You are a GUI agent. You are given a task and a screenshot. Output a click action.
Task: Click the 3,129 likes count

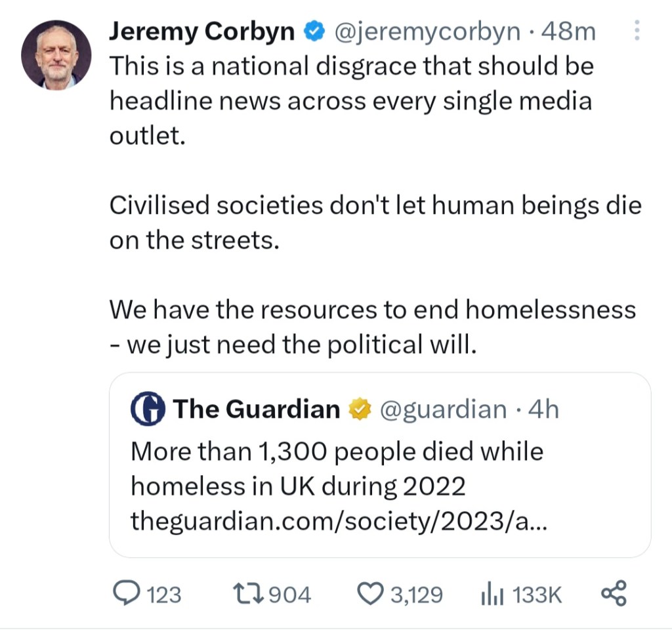point(417,595)
